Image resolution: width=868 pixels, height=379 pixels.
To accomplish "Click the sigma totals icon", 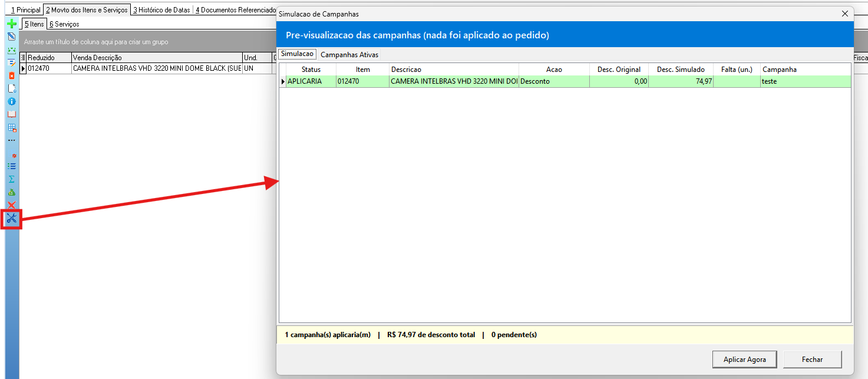I will 11,179.
